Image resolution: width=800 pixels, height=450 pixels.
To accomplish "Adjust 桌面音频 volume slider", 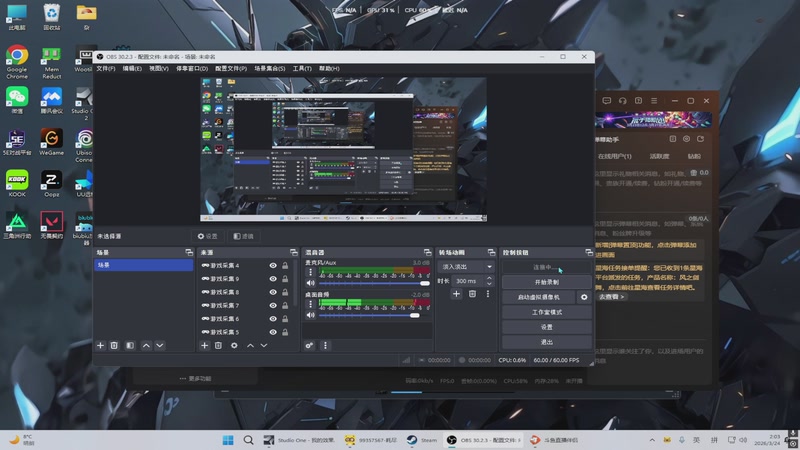I will (374, 315).
